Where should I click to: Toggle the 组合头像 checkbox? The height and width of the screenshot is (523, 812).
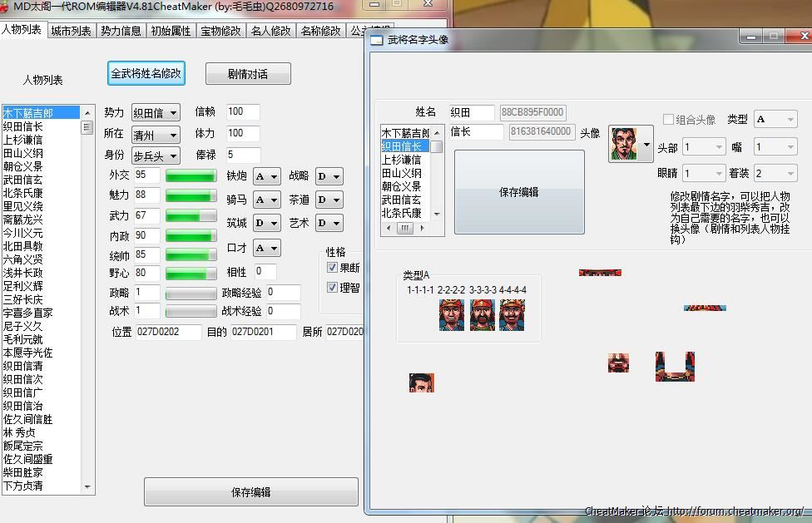point(668,120)
